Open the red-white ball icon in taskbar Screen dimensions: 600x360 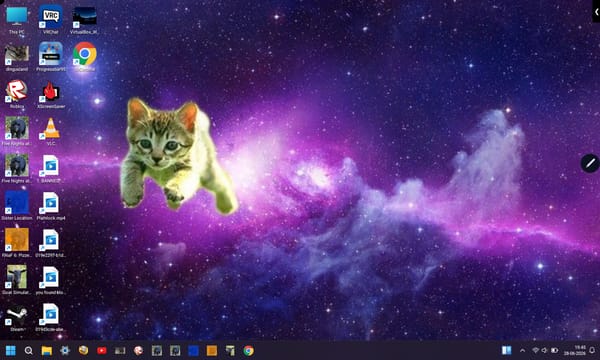click(x=139, y=350)
